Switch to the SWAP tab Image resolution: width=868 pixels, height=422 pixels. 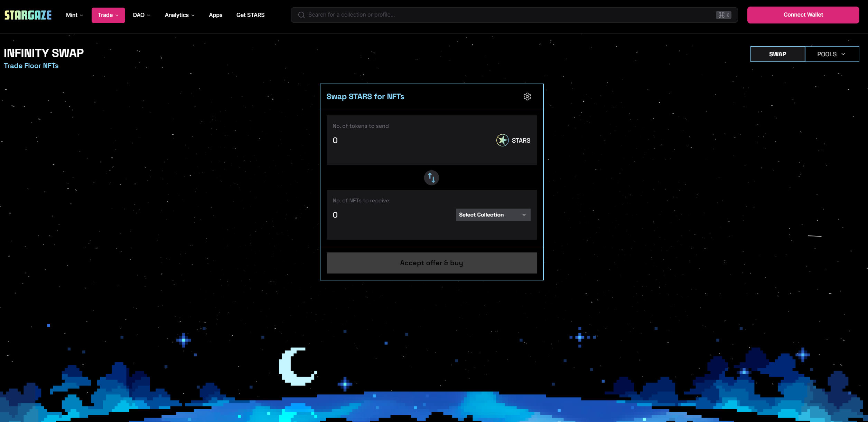click(777, 54)
